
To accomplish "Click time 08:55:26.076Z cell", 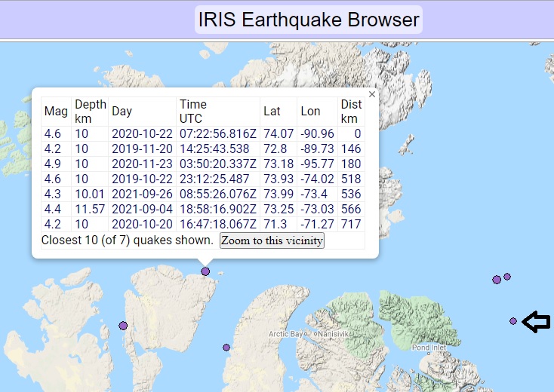I will point(218,194).
